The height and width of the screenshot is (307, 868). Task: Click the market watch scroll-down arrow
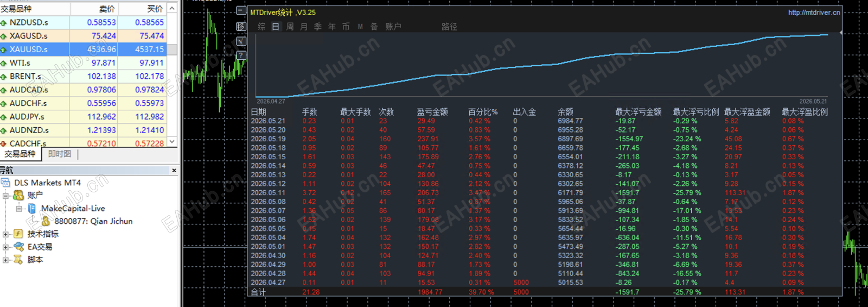click(172, 141)
